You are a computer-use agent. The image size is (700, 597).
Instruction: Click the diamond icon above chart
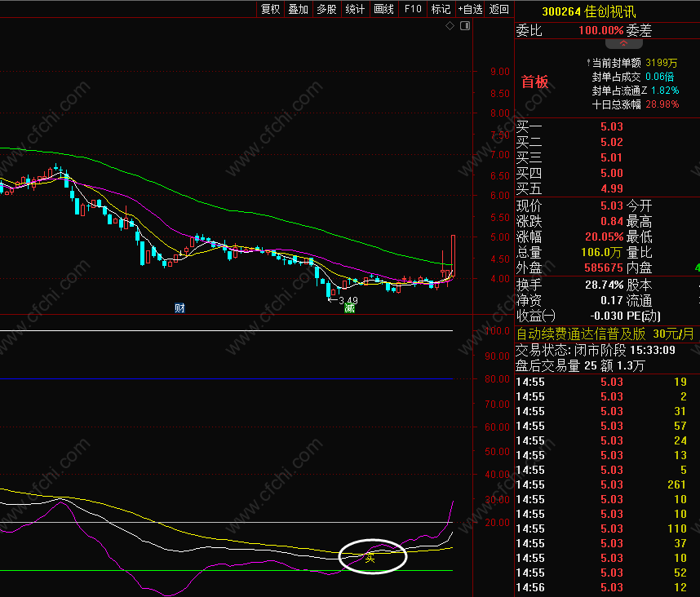(x=450, y=26)
